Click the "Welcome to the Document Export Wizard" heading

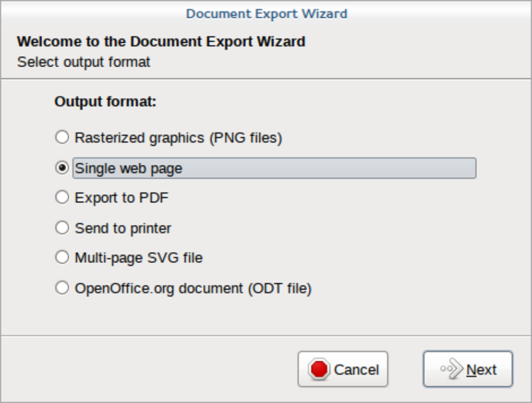tap(161, 42)
